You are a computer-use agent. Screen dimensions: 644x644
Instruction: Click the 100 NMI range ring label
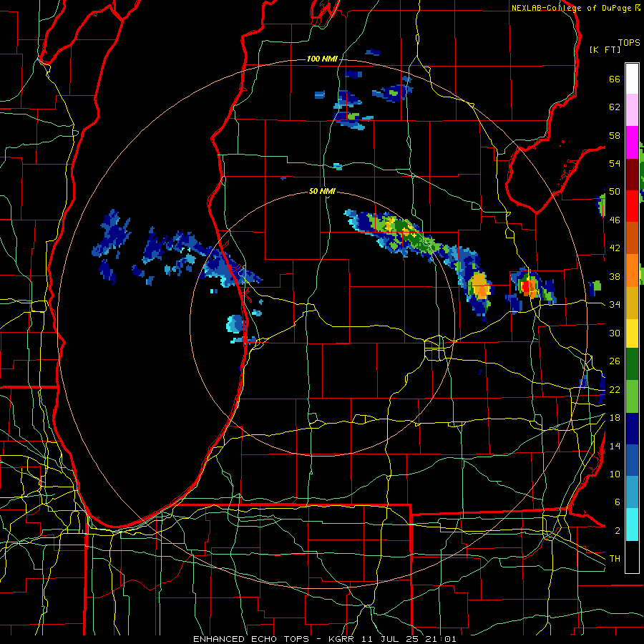point(322,59)
